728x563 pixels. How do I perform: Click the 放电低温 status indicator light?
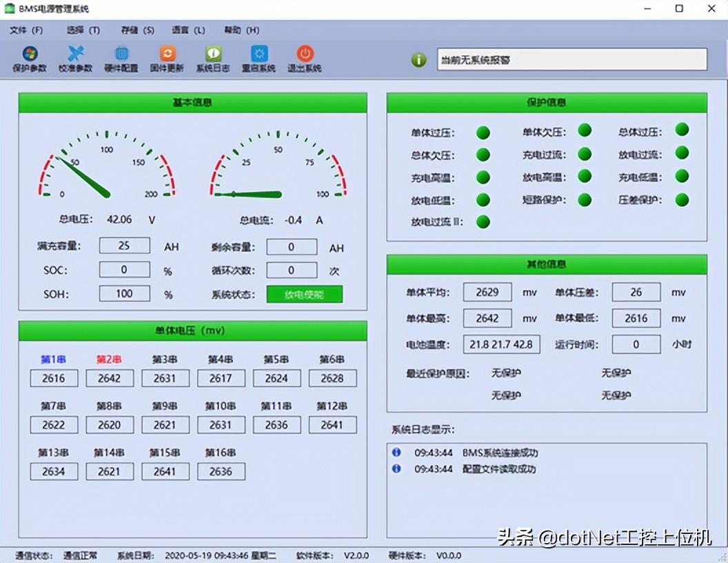tap(483, 200)
